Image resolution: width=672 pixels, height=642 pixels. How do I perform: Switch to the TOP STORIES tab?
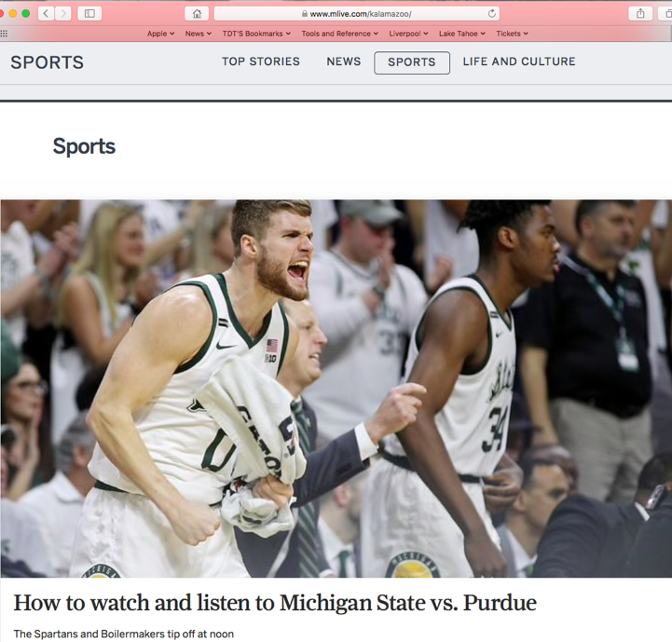(261, 61)
